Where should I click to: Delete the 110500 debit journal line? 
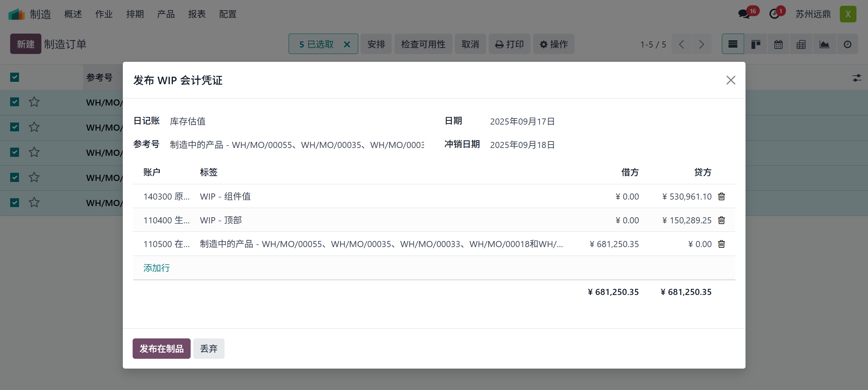pos(721,244)
